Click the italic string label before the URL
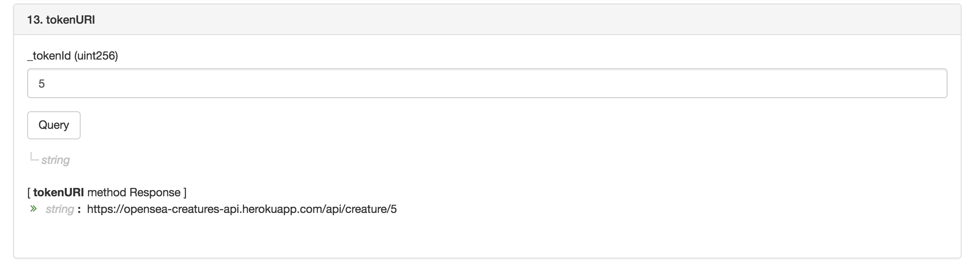 [60, 209]
